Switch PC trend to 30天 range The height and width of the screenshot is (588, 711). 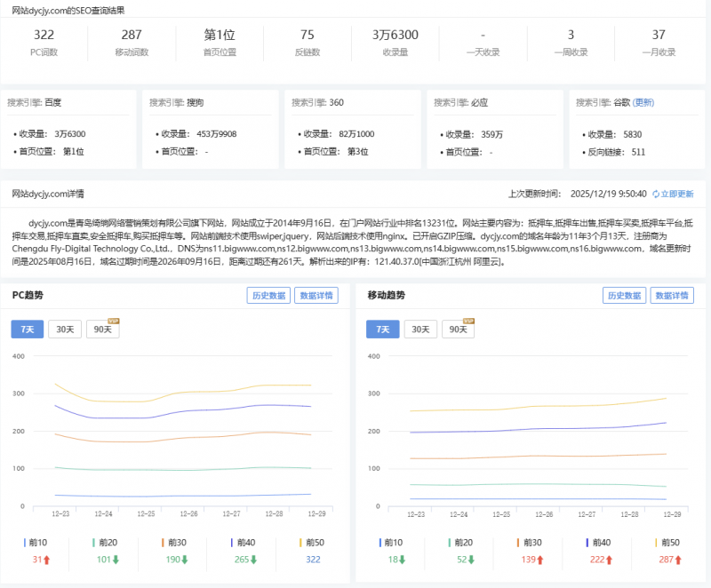[65, 329]
